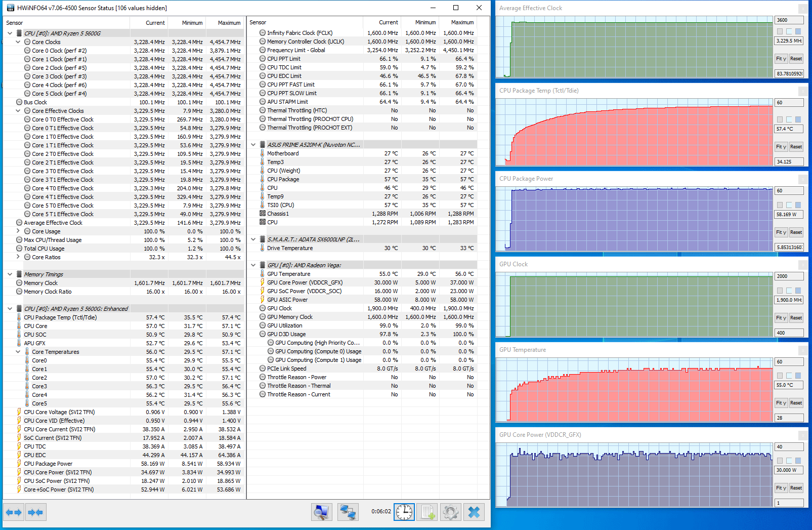Select the CPU EDC Limit row

tap(362, 76)
